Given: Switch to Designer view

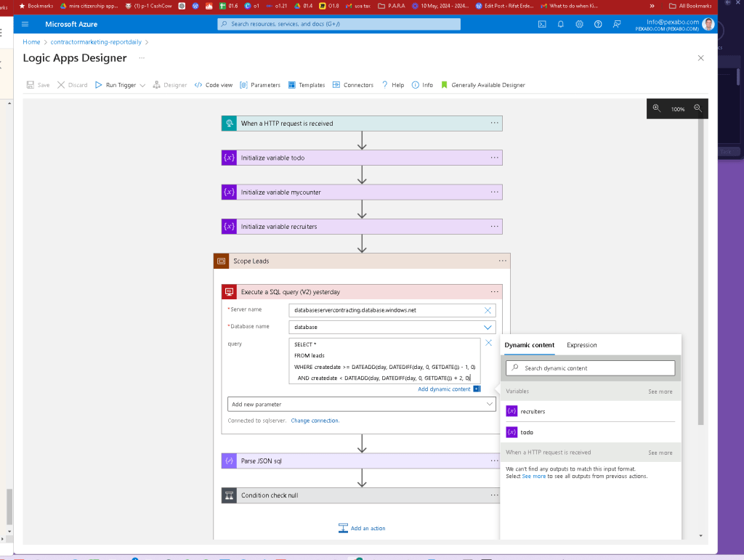Looking at the screenshot, I should click(170, 85).
